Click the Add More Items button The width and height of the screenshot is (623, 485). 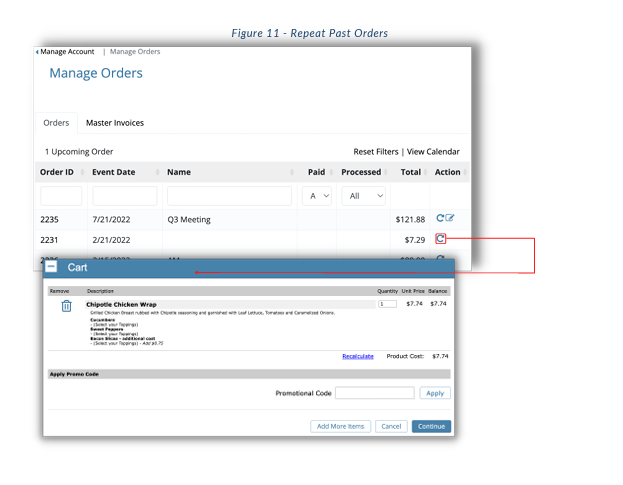coord(340,426)
